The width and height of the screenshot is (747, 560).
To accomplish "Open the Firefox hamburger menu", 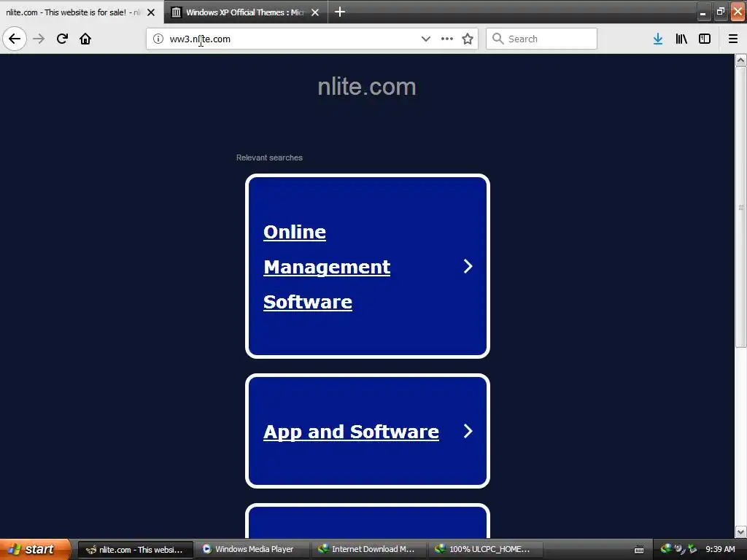I will (733, 39).
